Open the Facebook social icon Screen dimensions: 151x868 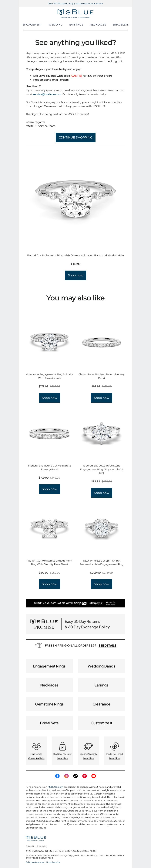(x=57, y=776)
